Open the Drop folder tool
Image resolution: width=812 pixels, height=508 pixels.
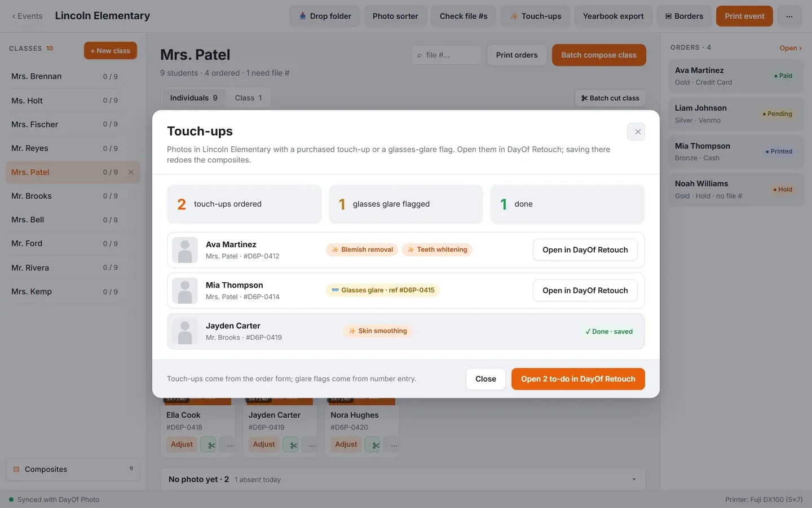325,16
